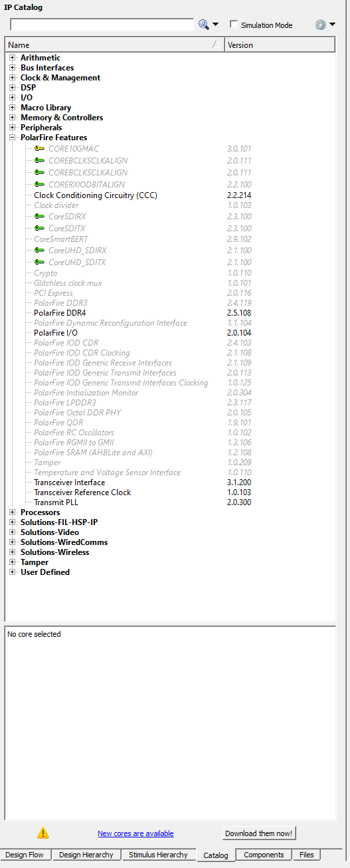Select the Transceiver Reference Clock core
Image resolution: width=350 pixels, height=868 pixels.
[x=82, y=492]
